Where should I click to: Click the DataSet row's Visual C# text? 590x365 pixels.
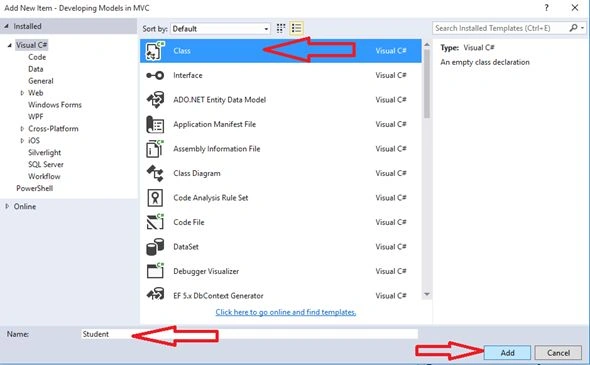(391, 247)
